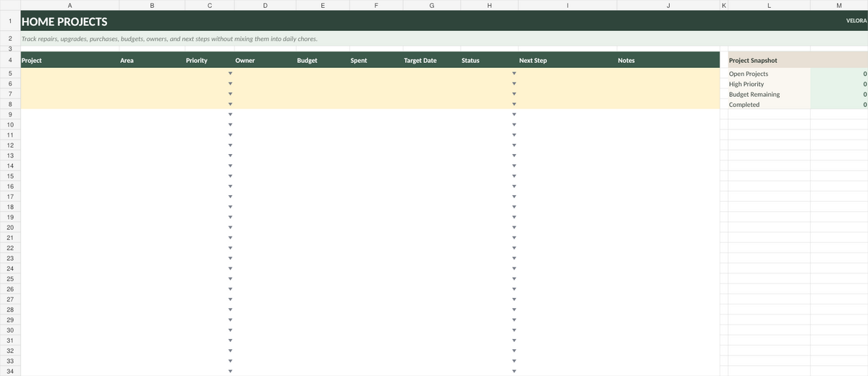Select row 4 header number
This screenshot has height=376, width=868.
coord(10,60)
